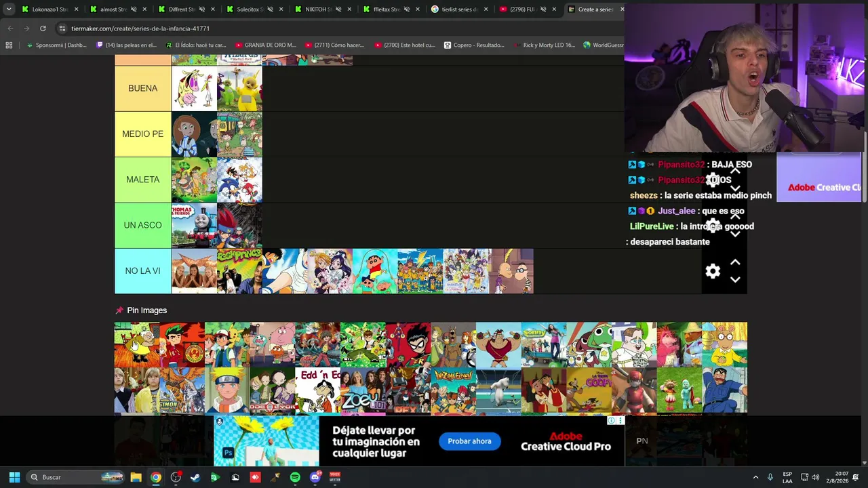The height and width of the screenshot is (488, 868).
Task: Open OBS Studio from the taskbar
Action: (x=176, y=477)
